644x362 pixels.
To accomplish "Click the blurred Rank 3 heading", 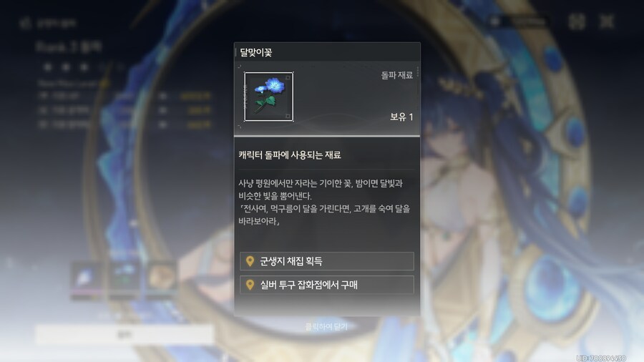I will (69, 47).
